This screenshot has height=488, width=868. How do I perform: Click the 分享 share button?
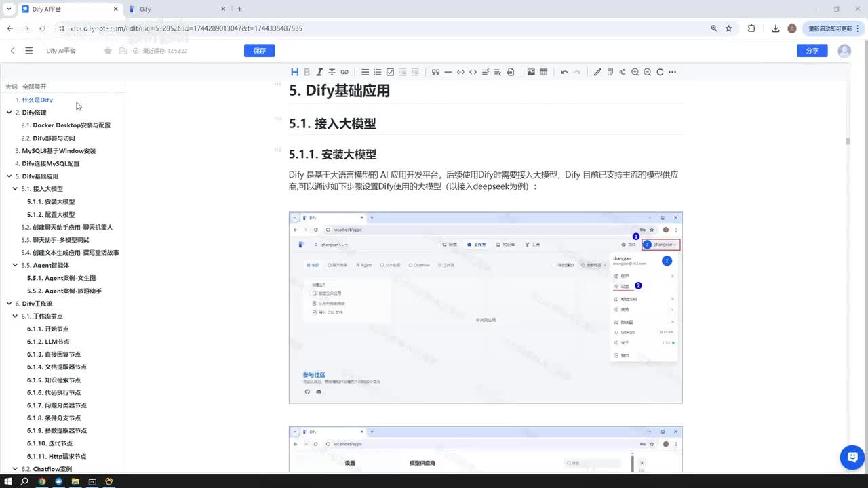812,51
